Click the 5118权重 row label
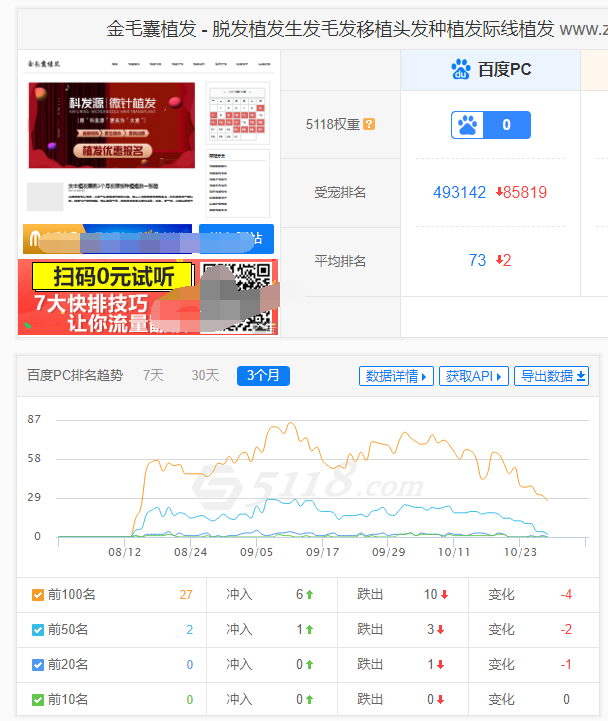 [333, 124]
